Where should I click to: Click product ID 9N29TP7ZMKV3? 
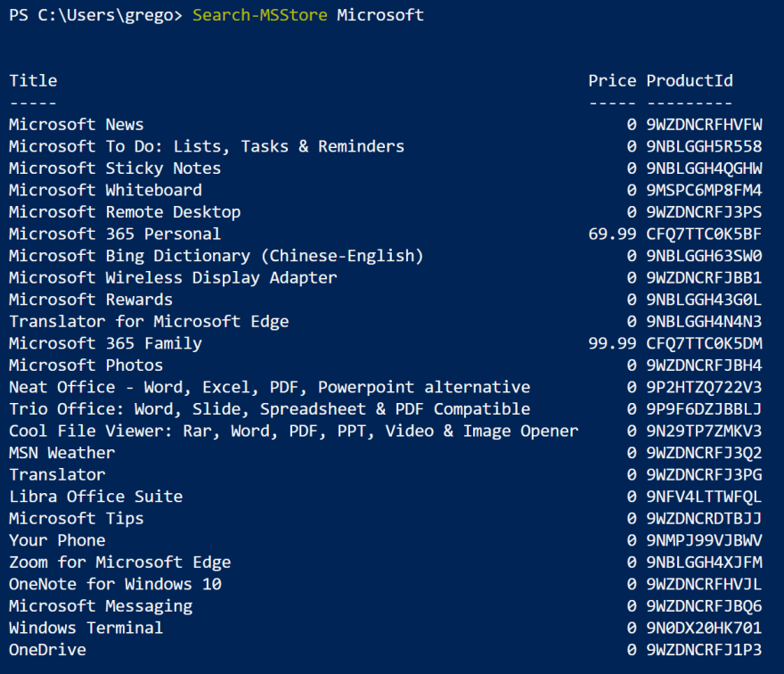(x=705, y=431)
